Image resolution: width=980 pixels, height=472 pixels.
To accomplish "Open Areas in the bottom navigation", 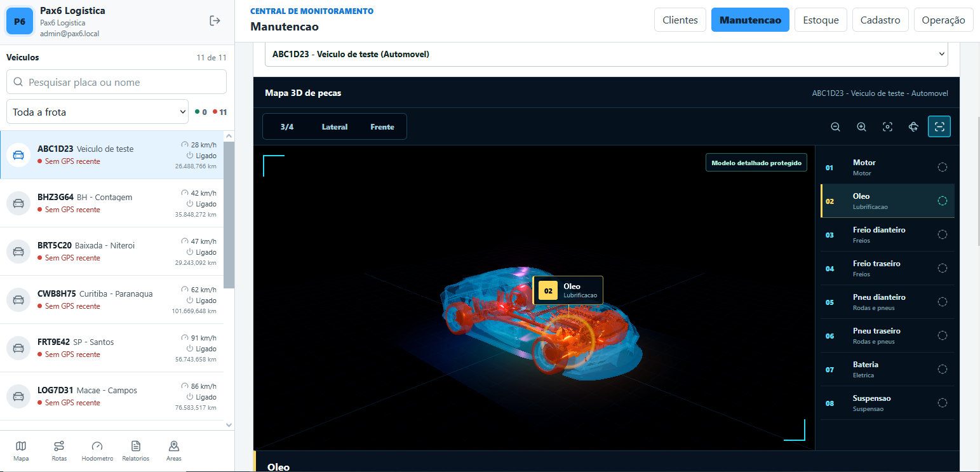I will (x=174, y=451).
